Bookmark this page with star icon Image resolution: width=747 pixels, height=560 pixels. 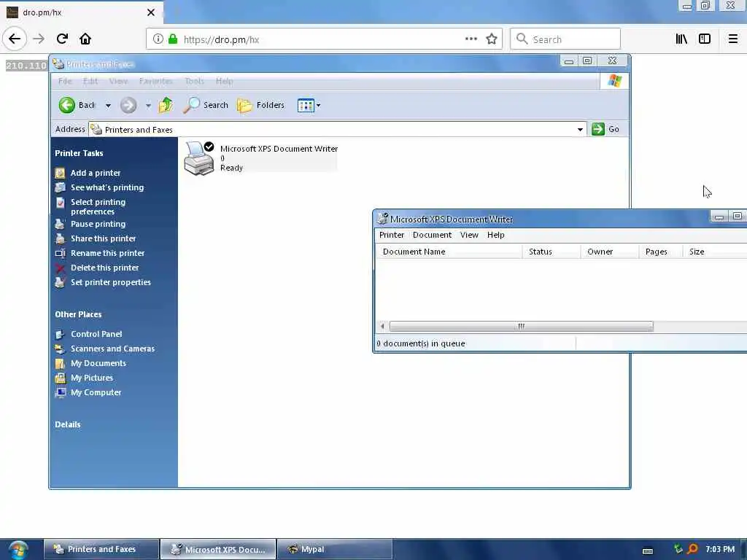pos(492,39)
